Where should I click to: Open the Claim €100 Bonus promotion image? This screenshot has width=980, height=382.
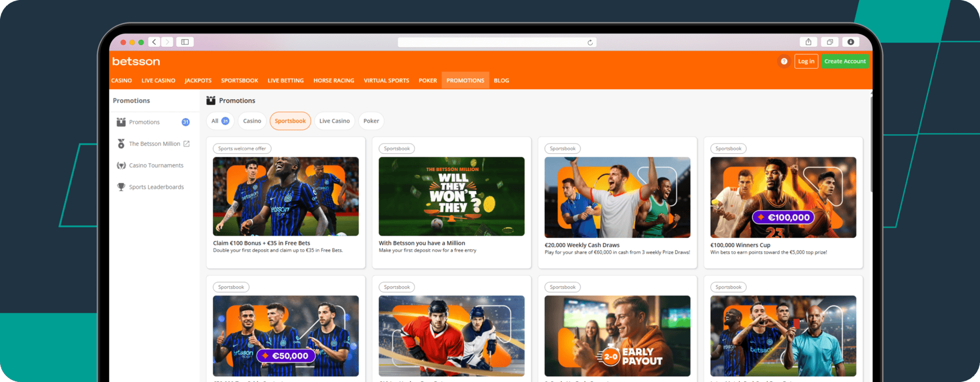pyautogui.click(x=286, y=196)
